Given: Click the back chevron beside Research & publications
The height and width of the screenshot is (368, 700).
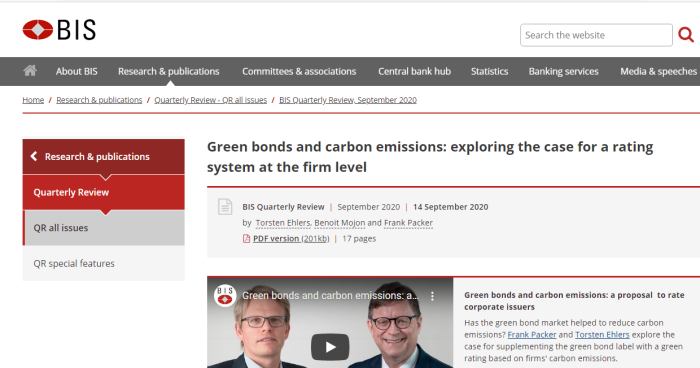Looking at the screenshot, I should point(34,156).
